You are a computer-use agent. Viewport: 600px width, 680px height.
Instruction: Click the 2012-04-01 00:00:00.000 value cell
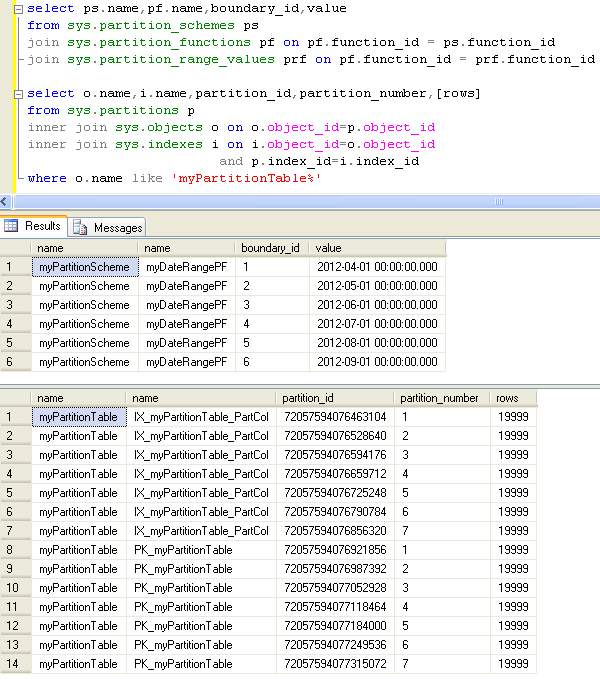[x=377, y=267]
